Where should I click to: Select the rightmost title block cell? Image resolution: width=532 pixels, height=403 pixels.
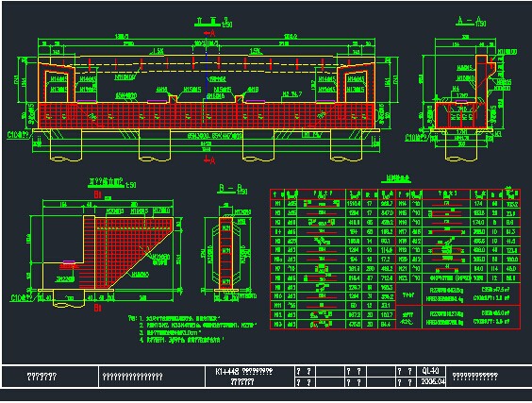[x=489, y=377]
